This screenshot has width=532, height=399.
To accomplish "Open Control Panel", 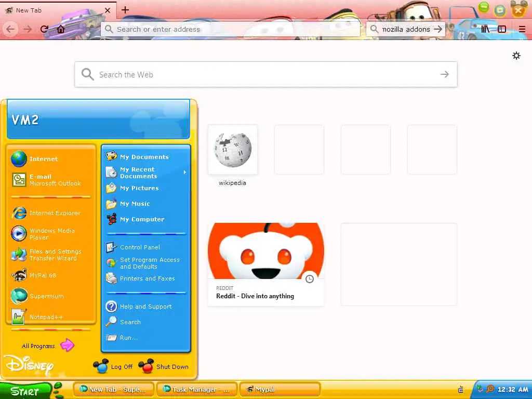I will point(146,247).
